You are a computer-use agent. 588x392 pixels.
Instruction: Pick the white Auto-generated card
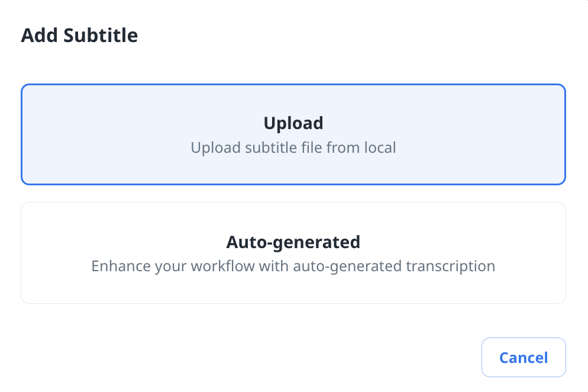click(293, 253)
